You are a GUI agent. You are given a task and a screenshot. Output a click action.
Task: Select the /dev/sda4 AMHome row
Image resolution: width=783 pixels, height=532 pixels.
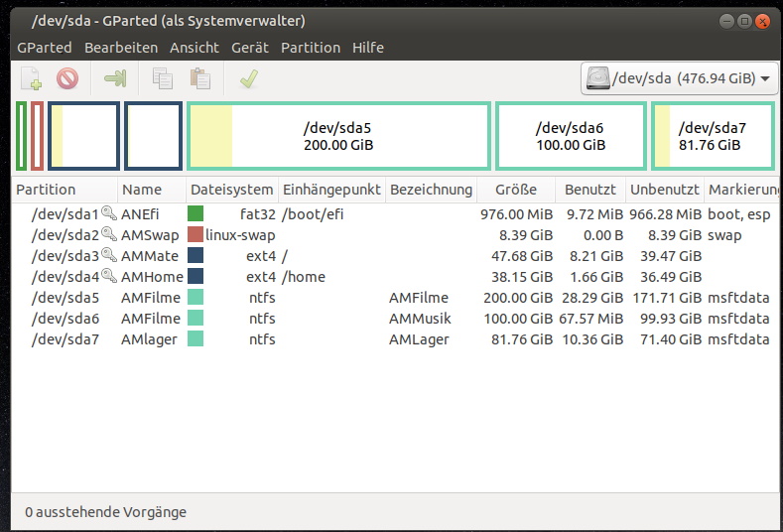395,277
